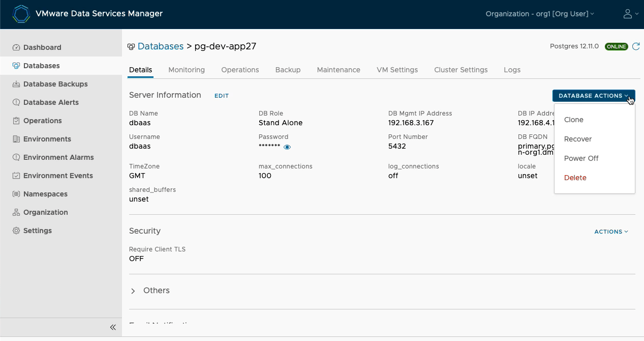The image size is (644, 341).
Task: Collapse the sidebar with double-chevron icon
Action: click(113, 327)
